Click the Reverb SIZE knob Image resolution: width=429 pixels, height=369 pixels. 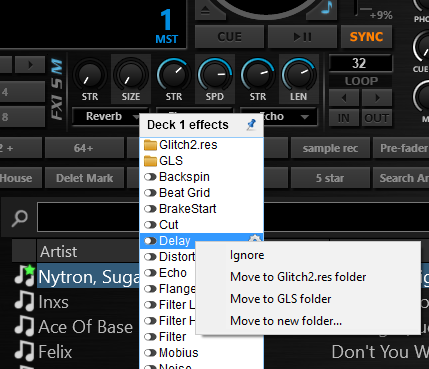(131, 75)
